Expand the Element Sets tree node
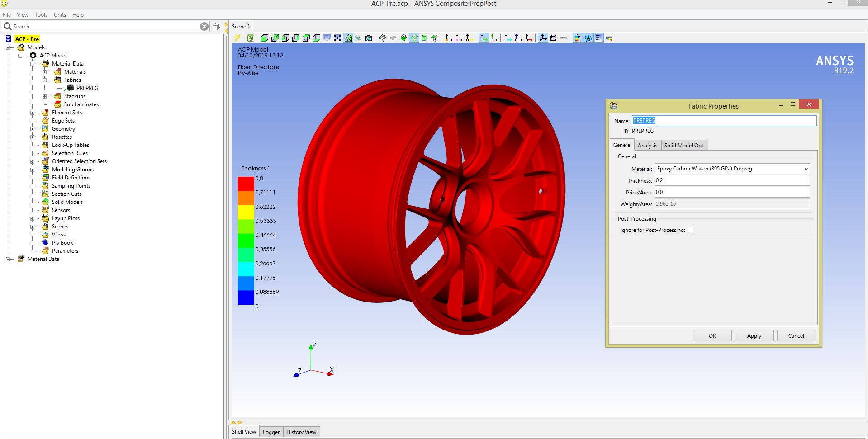868x439 pixels. pos(32,113)
